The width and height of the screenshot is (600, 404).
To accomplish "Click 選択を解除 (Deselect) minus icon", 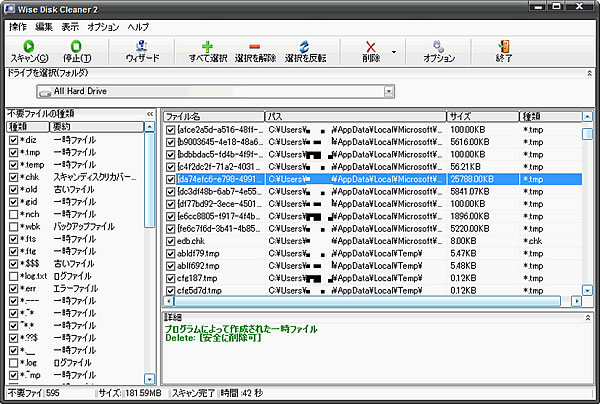I will pyautogui.click(x=255, y=46).
